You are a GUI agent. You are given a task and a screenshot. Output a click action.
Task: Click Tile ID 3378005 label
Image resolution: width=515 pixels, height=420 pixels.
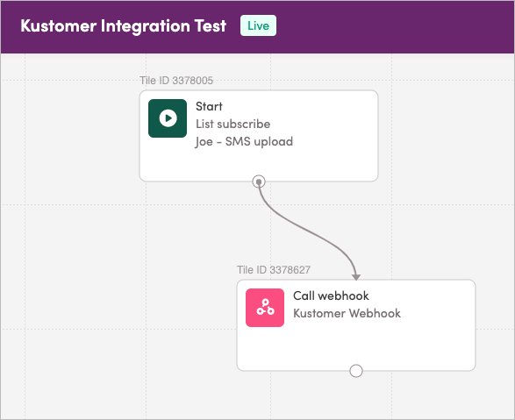[176, 81]
